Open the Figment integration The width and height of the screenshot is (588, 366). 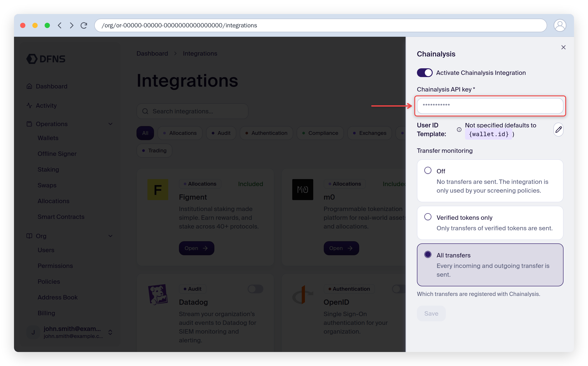[x=196, y=248]
